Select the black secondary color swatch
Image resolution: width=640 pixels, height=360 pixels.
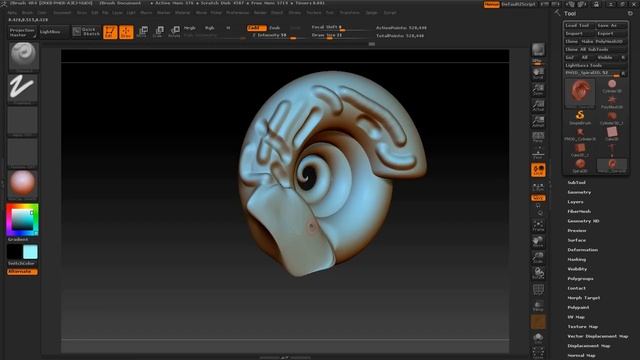(x=14, y=252)
